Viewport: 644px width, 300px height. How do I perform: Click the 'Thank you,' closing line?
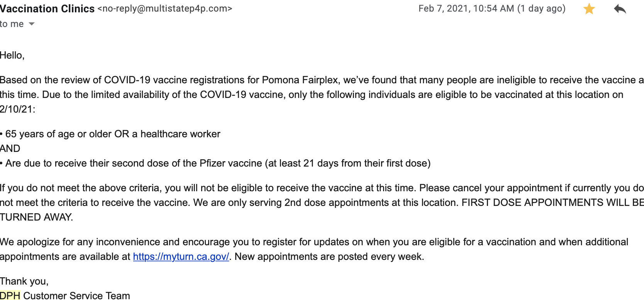point(24,281)
